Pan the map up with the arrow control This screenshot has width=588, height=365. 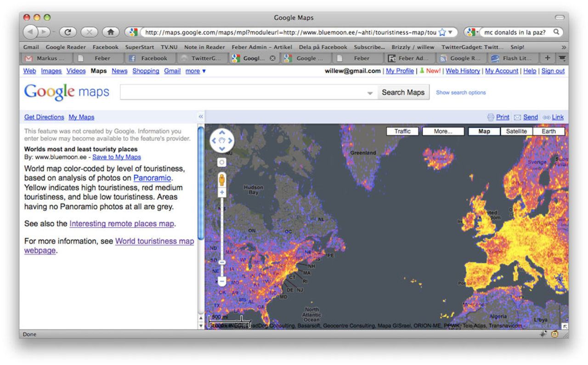222,132
